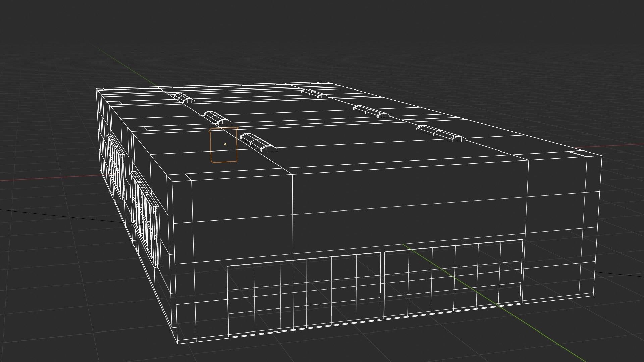The width and height of the screenshot is (644, 362).
Task: Select the orange-outlined object on the roof
Action: point(224,145)
